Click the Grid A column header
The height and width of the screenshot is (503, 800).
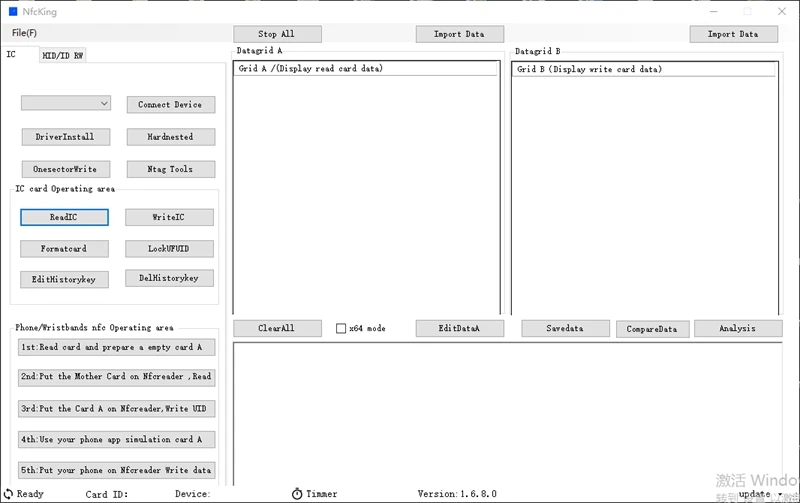[365, 68]
